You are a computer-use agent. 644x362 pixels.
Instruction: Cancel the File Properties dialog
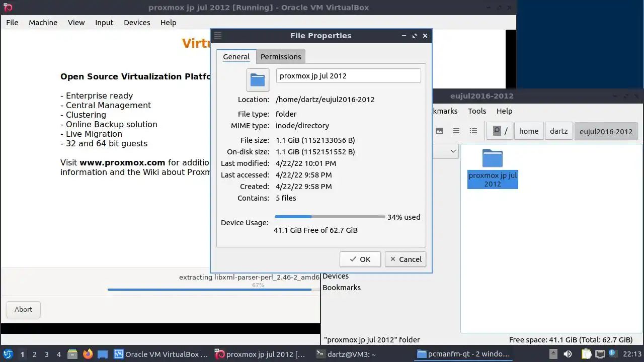pos(406,259)
